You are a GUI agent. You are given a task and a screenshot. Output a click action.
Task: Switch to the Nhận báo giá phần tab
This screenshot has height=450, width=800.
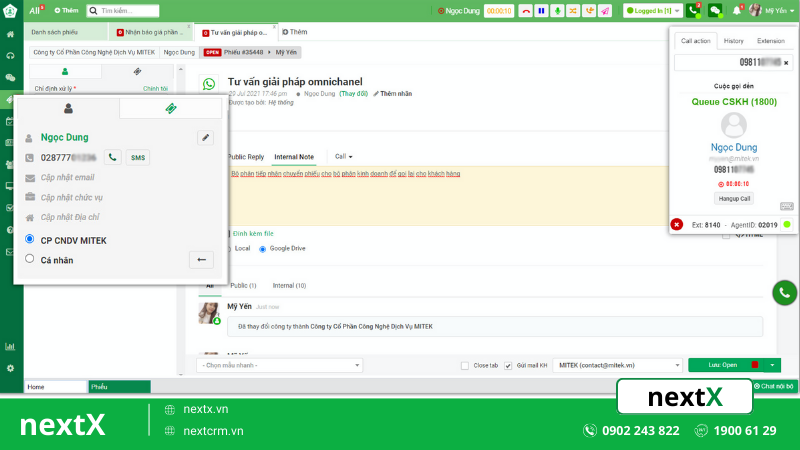click(152, 32)
